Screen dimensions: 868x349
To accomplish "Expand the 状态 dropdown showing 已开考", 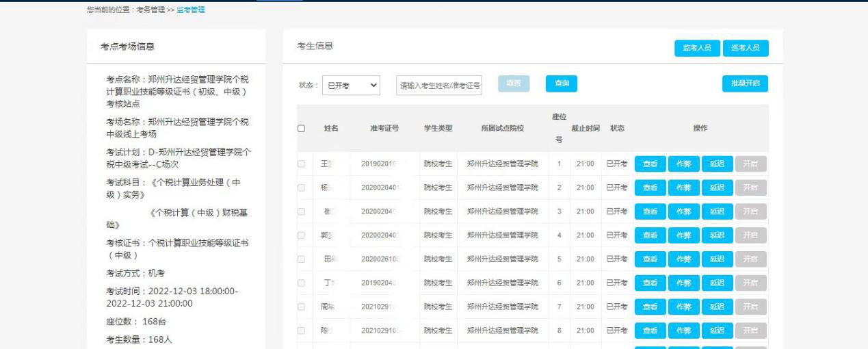I will [351, 85].
